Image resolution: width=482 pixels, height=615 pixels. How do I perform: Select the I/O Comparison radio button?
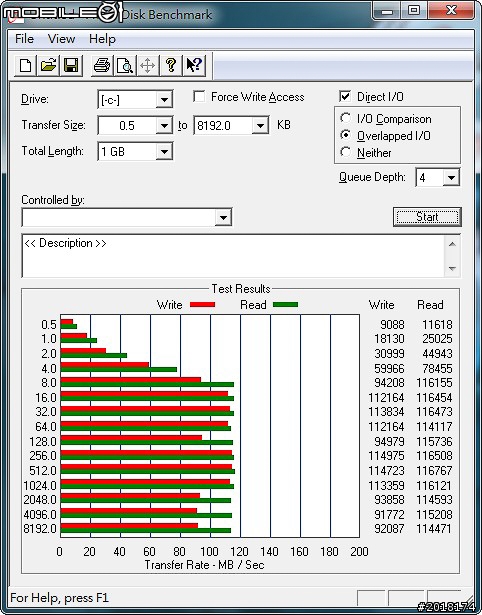click(x=346, y=118)
